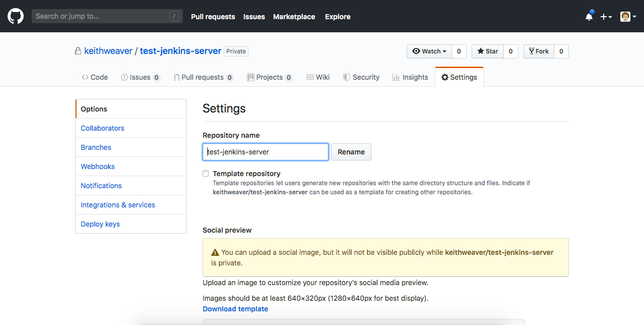Switch to the Insights tab
The image size is (644, 325).
410,77
